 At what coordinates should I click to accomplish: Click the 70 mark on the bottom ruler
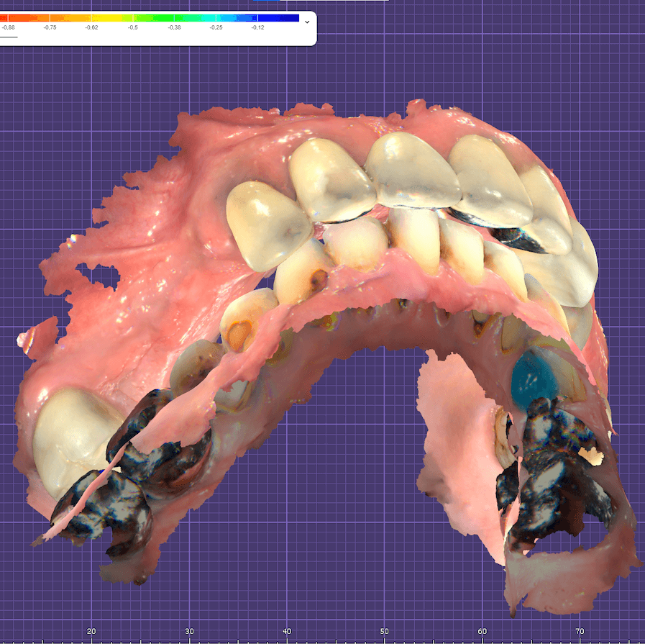click(x=580, y=631)
